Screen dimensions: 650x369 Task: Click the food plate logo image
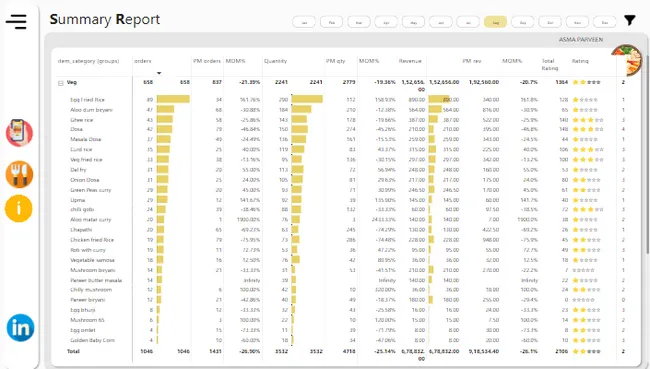(x=626, y=60)
